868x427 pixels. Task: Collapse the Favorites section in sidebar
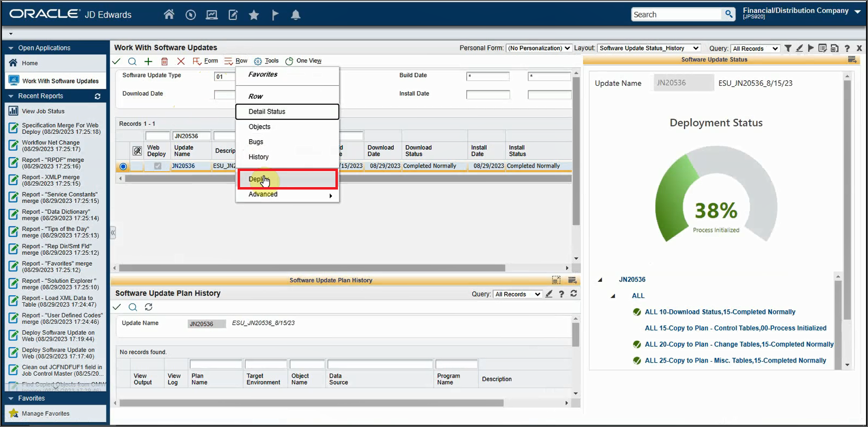click(10, 399)
